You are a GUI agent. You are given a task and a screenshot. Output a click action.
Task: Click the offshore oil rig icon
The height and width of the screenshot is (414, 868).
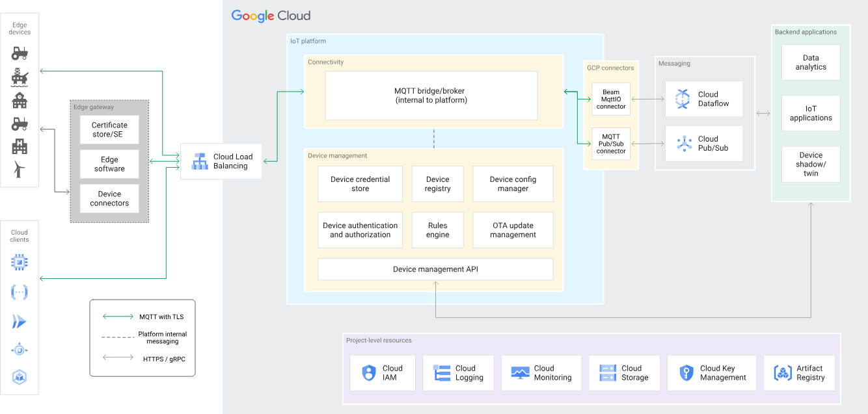pos(20,77)
